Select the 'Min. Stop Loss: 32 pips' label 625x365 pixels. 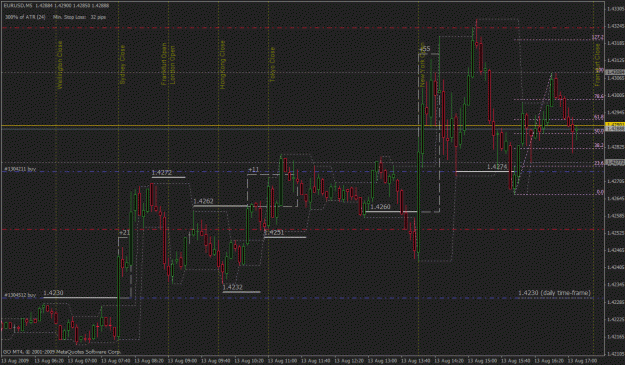(x=80, y=17)
